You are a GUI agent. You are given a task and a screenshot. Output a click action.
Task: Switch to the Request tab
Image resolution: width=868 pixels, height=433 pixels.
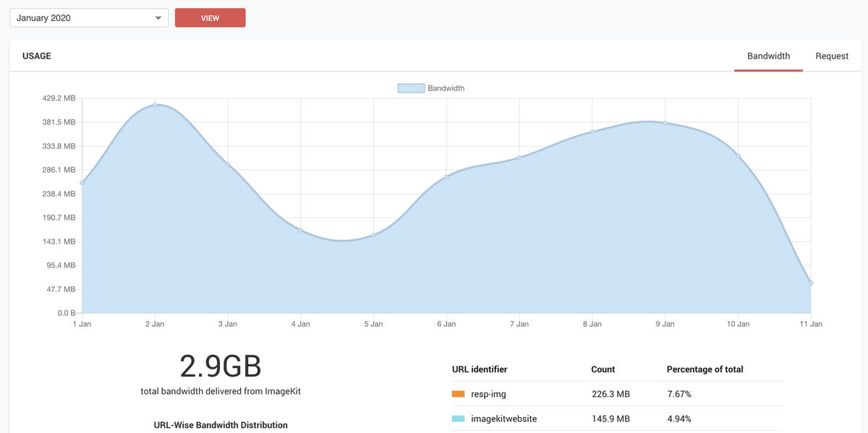pyautogui.click(x=832, y=56)
